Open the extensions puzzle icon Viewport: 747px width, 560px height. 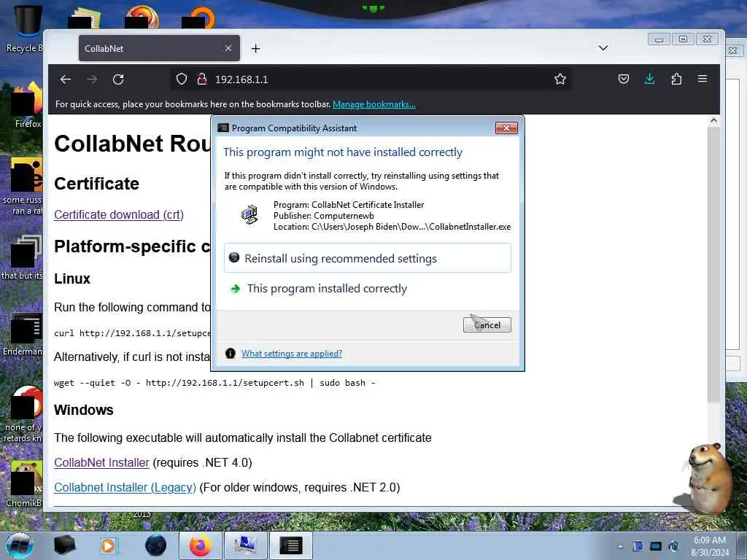coord(676,79)
